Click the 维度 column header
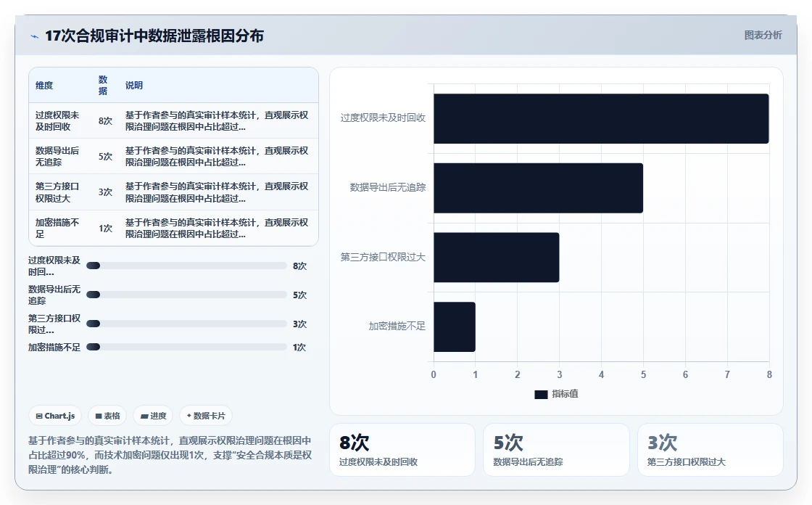 [x=44, y=86]
